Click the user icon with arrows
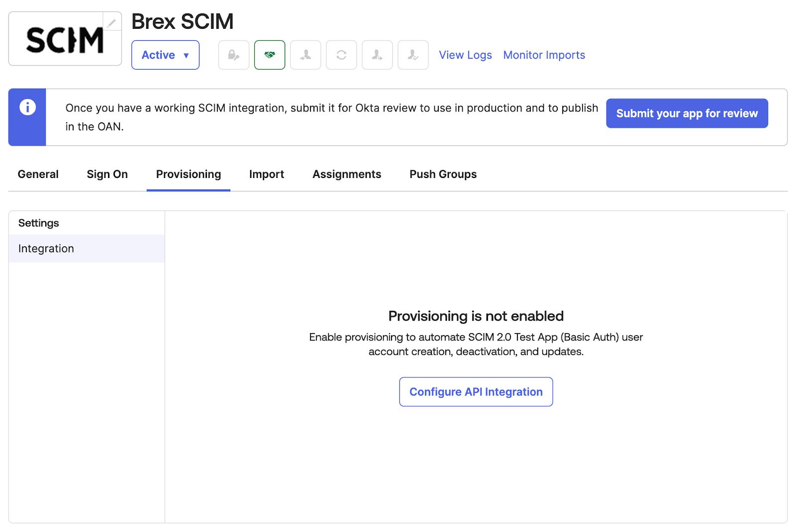 click(x=305, y=55)
